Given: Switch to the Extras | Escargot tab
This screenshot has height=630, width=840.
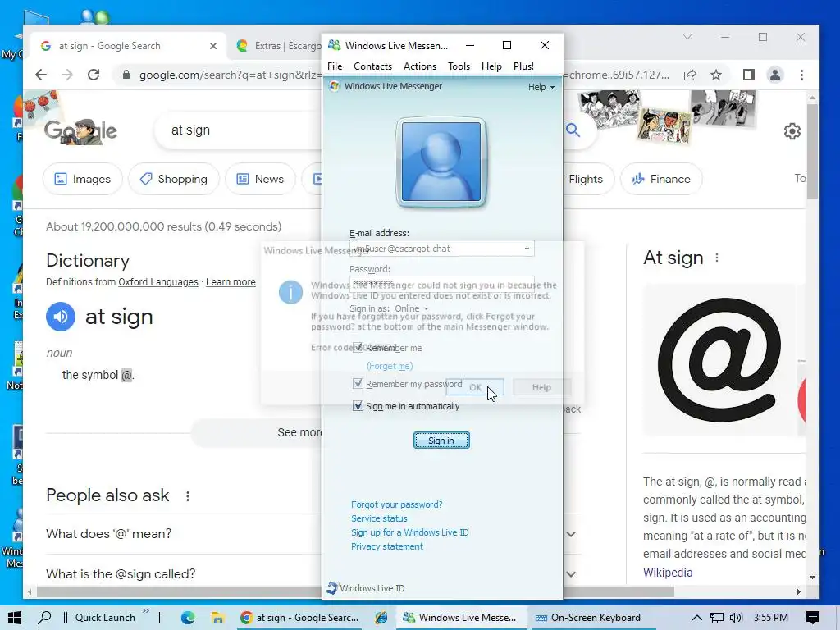Looking at the screenshot, I should pyautogui.click(x=279, y=46).
